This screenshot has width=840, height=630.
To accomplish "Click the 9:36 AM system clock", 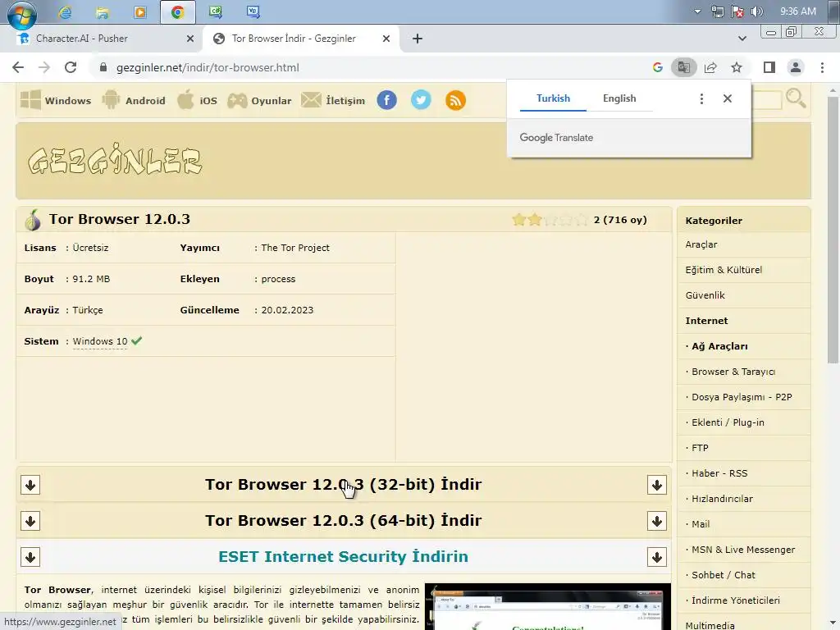I will coord(798,11).
